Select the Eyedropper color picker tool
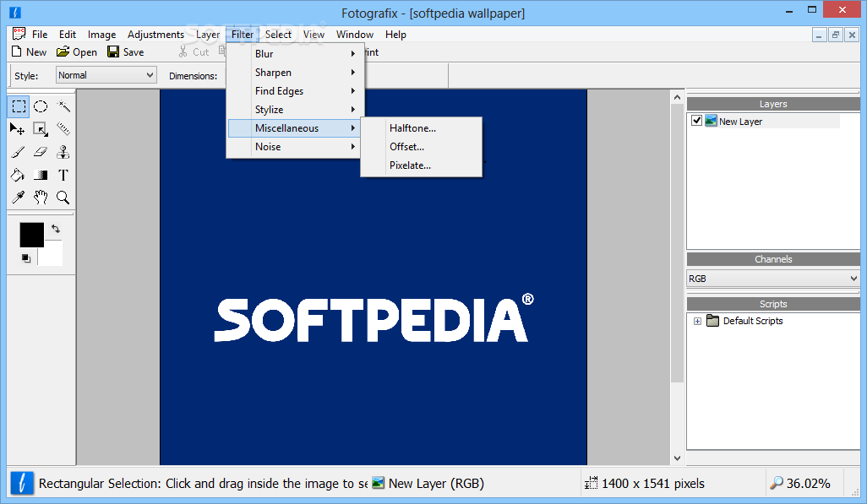This screenshot has width=867, height=504. pos(18,198)
